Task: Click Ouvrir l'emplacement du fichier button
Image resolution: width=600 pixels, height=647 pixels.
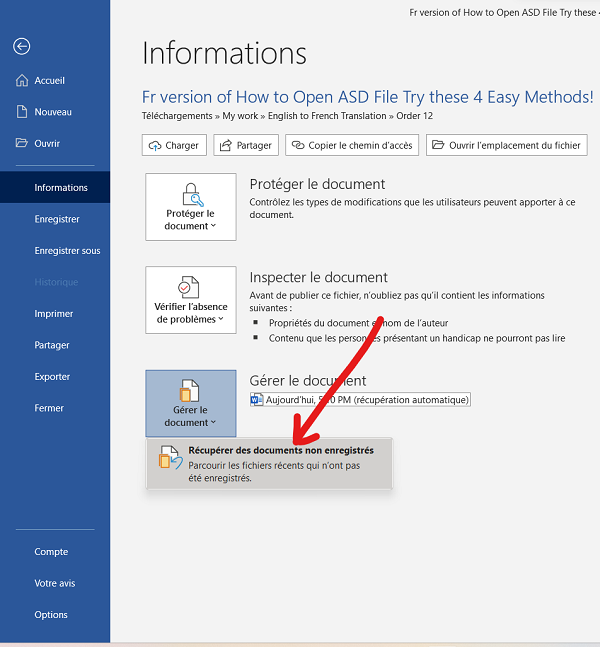Action: point(507,145)
